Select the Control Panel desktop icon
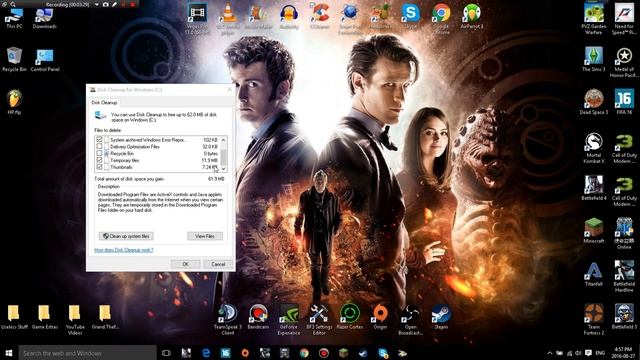Viewport: 640px width, 360px height. [45, 60]
